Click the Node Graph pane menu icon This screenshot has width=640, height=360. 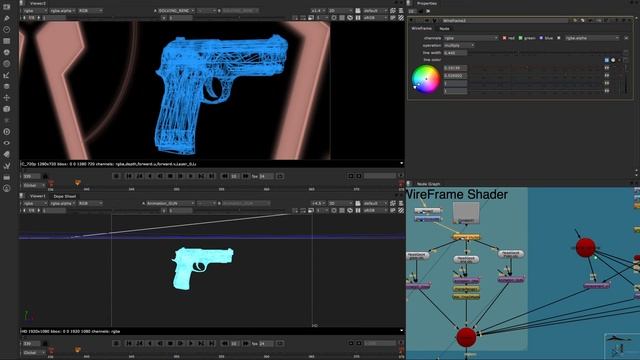(x=409, y=184)
